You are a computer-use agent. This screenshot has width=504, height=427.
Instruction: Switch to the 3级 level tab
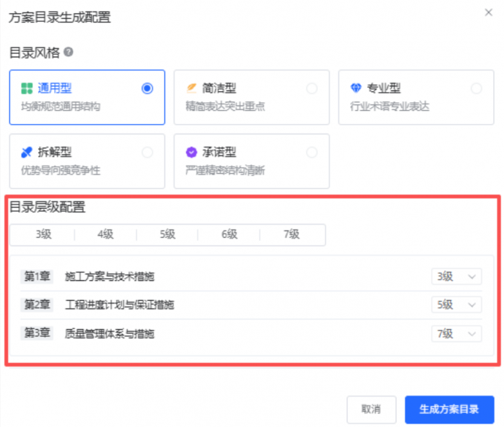(x=44, y=234)
